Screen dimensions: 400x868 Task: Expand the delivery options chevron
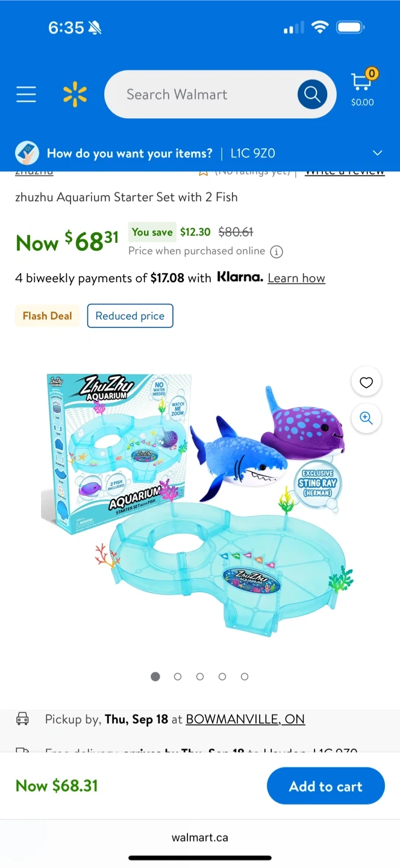[x=378, y=153]
